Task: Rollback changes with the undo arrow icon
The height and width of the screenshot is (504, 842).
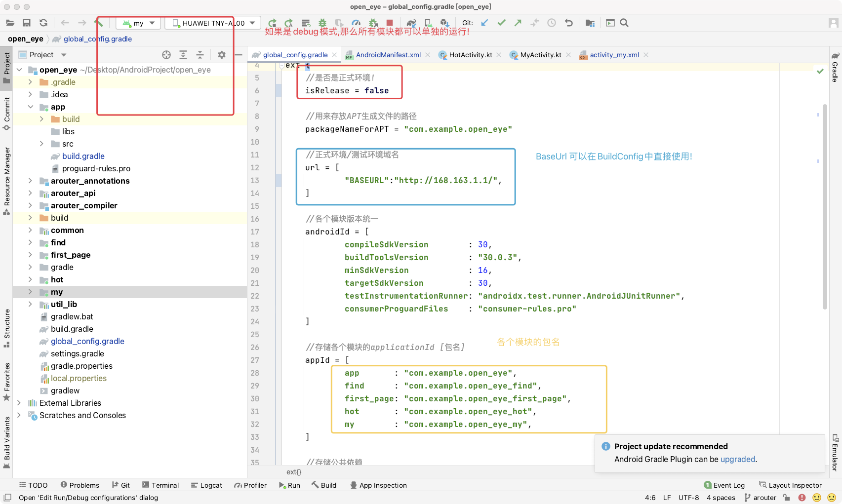Action: click(x=569, y=23)
